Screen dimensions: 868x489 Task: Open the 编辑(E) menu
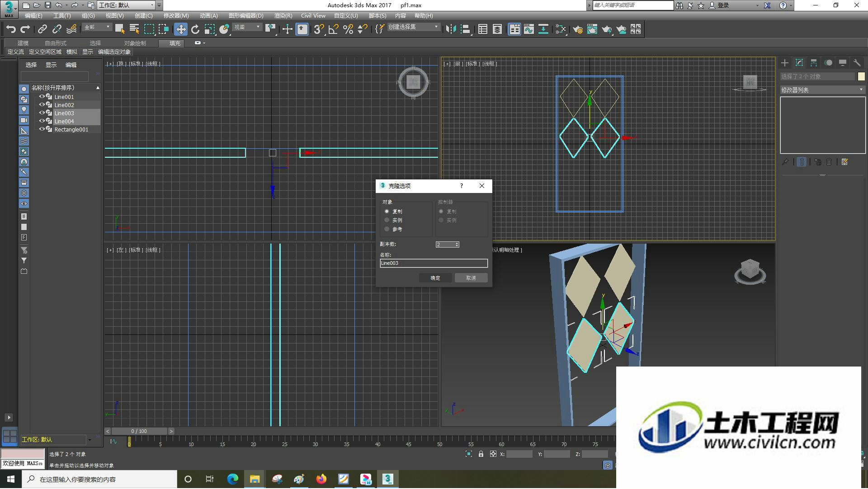tap(33, 16)
